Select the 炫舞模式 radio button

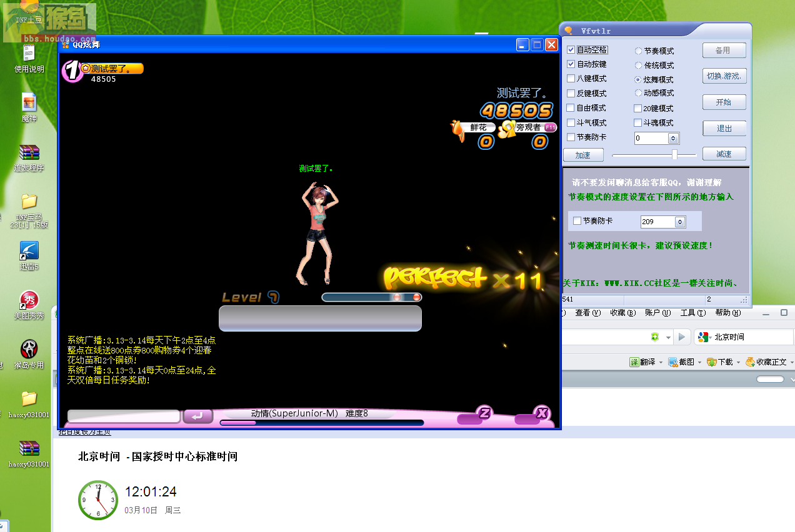(x=638, y=80)
